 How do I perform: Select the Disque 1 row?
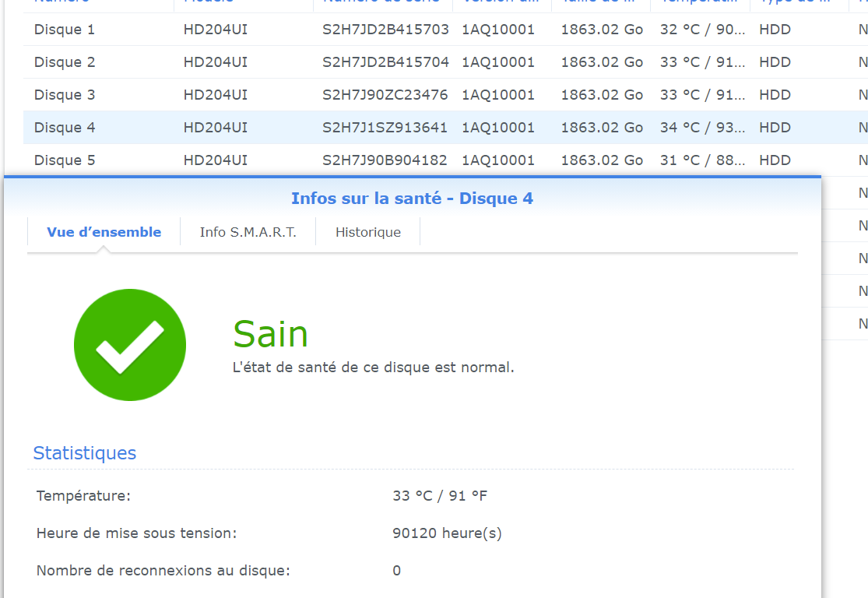pyautogui.click(x=445, y=30)
